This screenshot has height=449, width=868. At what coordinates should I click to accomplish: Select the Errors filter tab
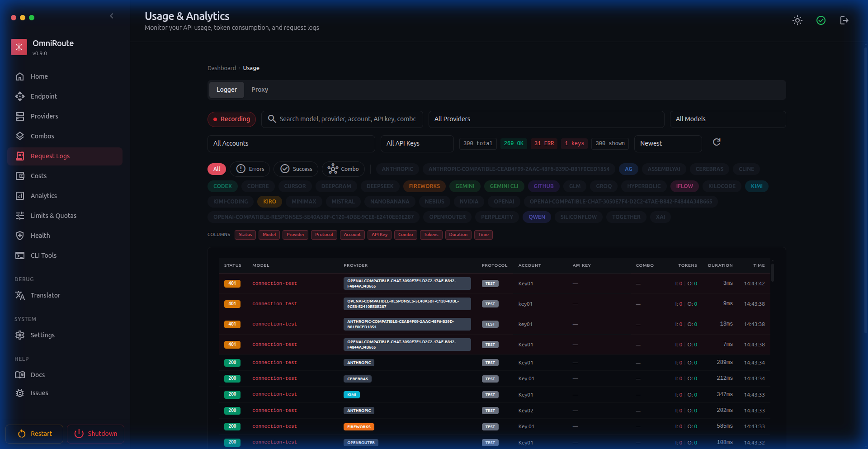pos(250,169)
